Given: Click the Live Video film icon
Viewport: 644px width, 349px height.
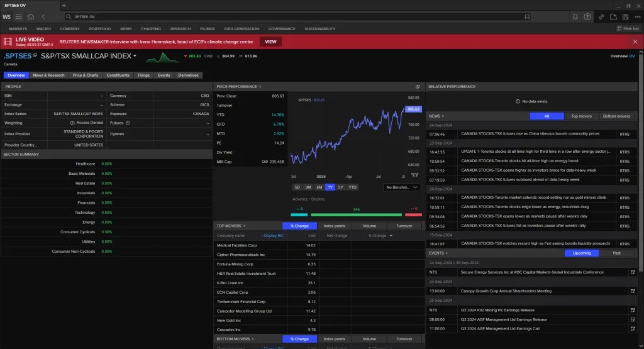Looking at the screenshot, I should [8, 42].
